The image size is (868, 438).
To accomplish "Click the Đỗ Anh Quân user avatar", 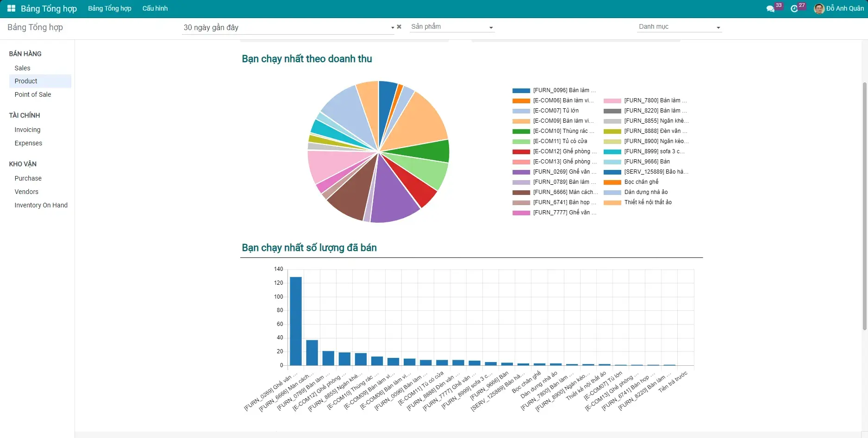I will coord(819,9).
